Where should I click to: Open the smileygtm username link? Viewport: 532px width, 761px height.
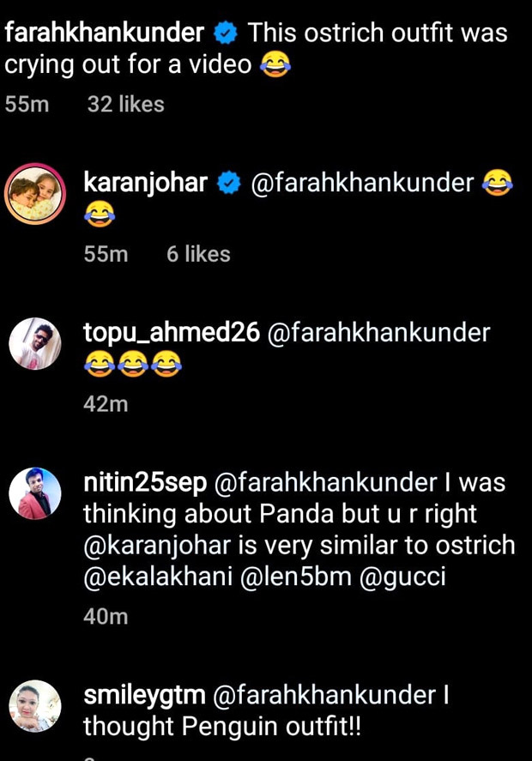pos(142,697)
